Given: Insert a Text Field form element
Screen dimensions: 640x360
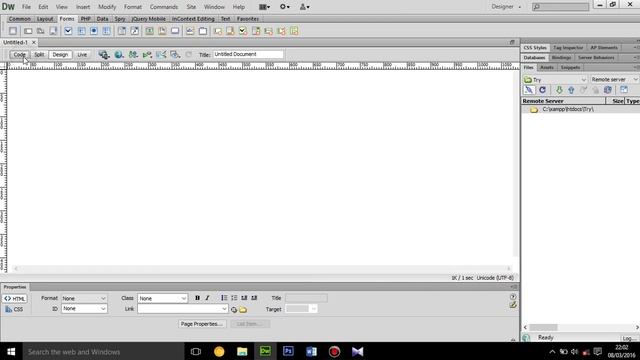Looking at the screenshot, I should [28, 31].
